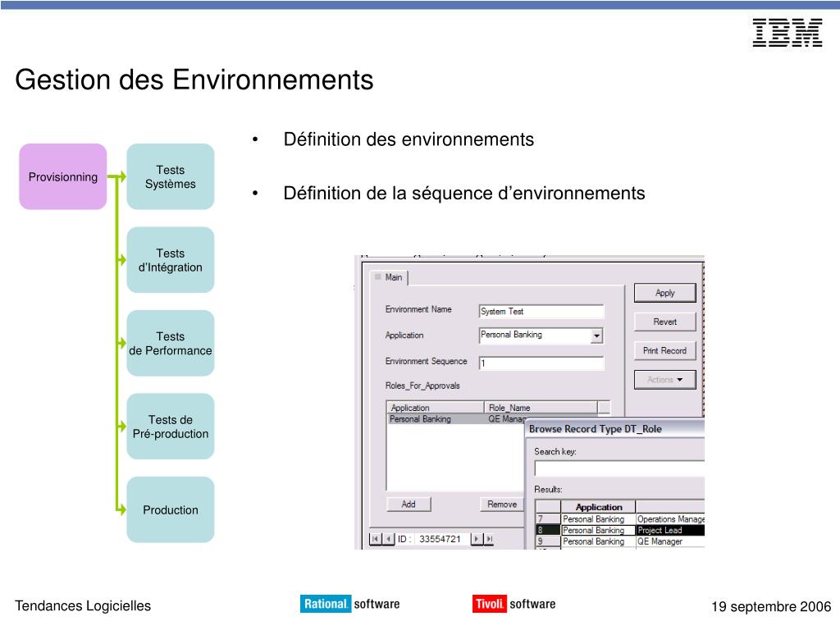Click Application header in Results table

(x=598, y=507)
